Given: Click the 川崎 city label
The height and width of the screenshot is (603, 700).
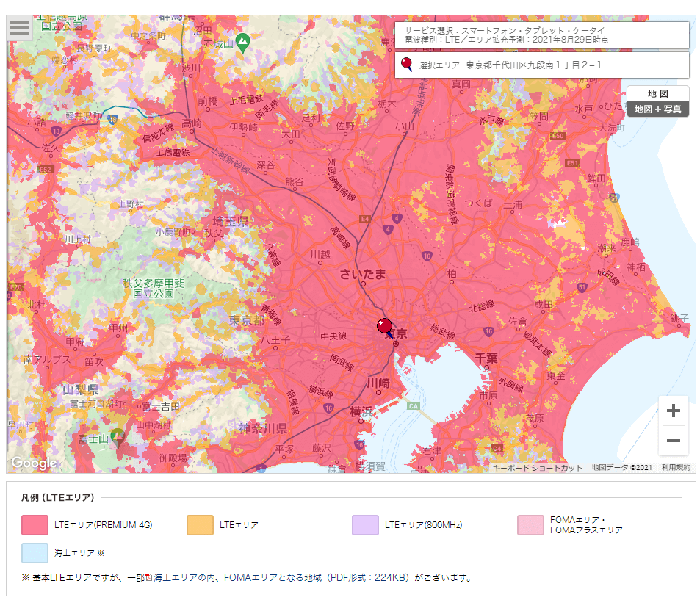Looking at the screenshot, I should tap(378, 383).
